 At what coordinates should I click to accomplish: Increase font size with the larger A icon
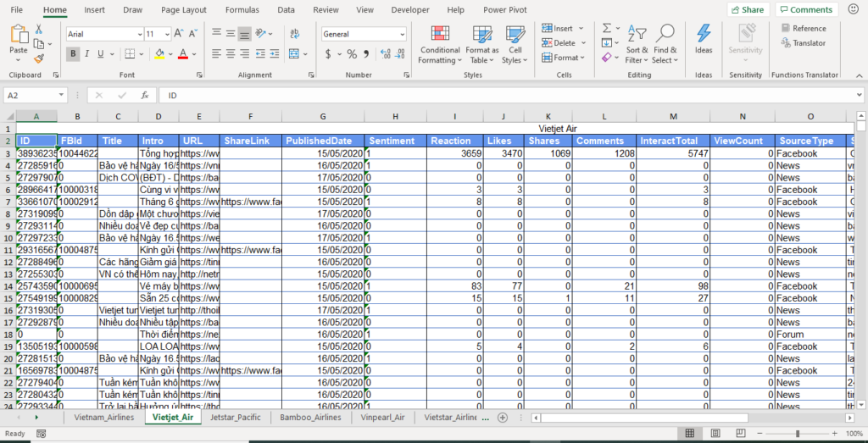pos(179,34)
